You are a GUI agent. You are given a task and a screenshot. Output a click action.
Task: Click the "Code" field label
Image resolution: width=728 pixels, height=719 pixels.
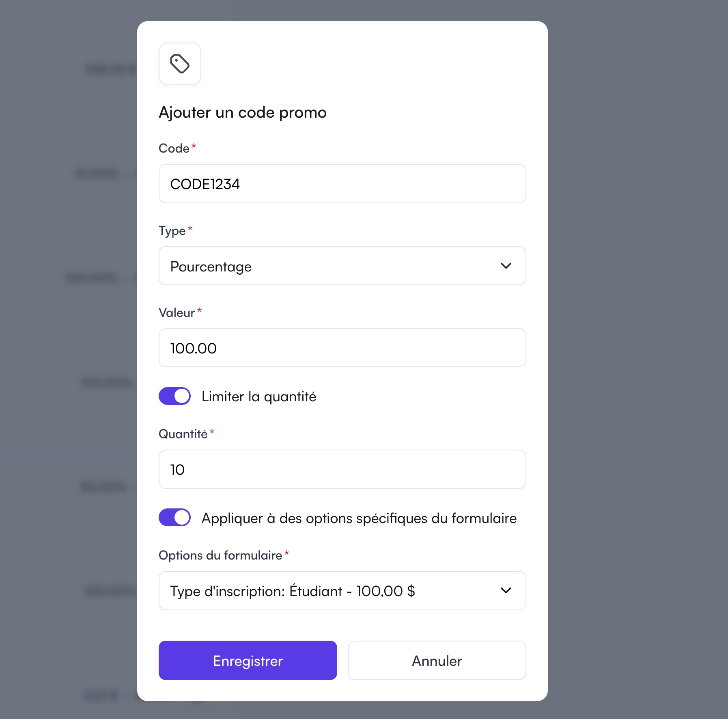click(174, 149)
